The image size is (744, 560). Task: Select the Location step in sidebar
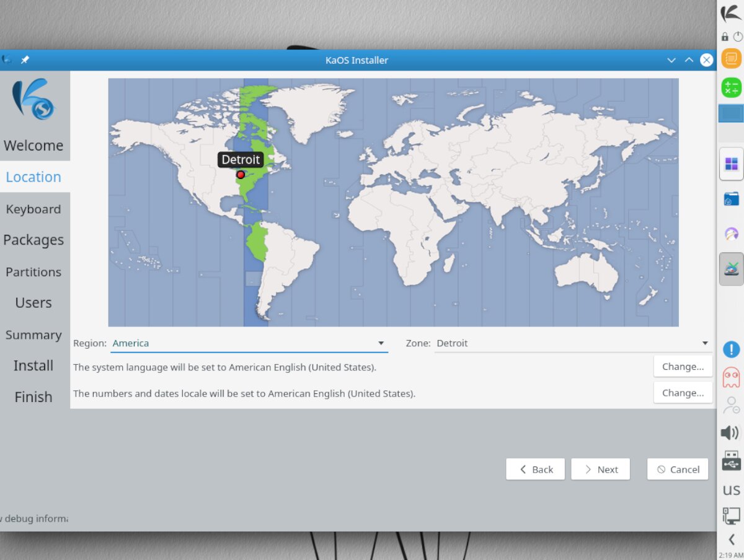(x=33, y=177)
